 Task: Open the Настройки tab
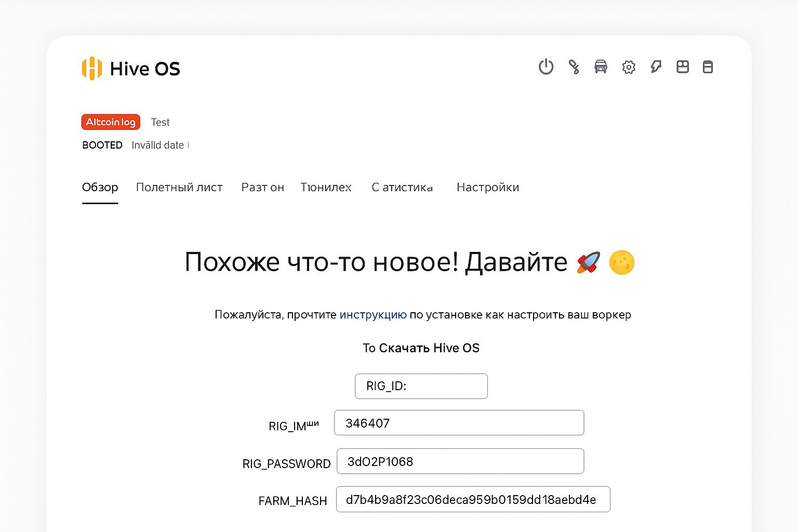pos(487,187)
